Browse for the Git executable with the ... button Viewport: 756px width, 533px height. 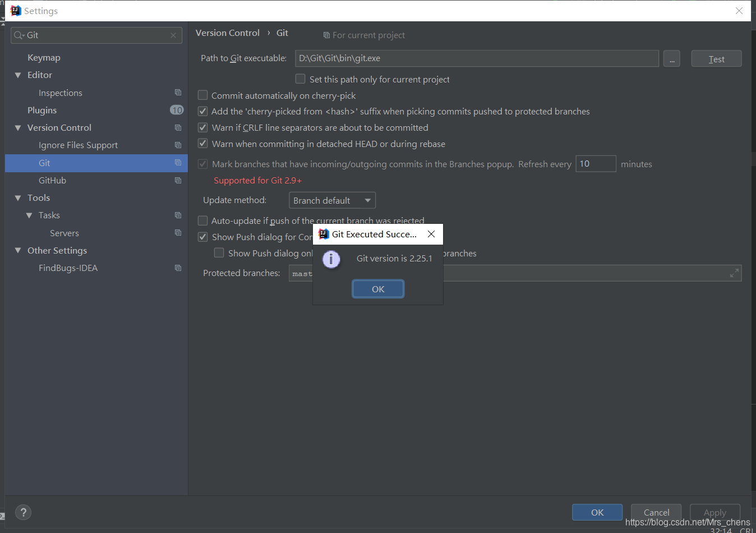[x=671, y=58]
